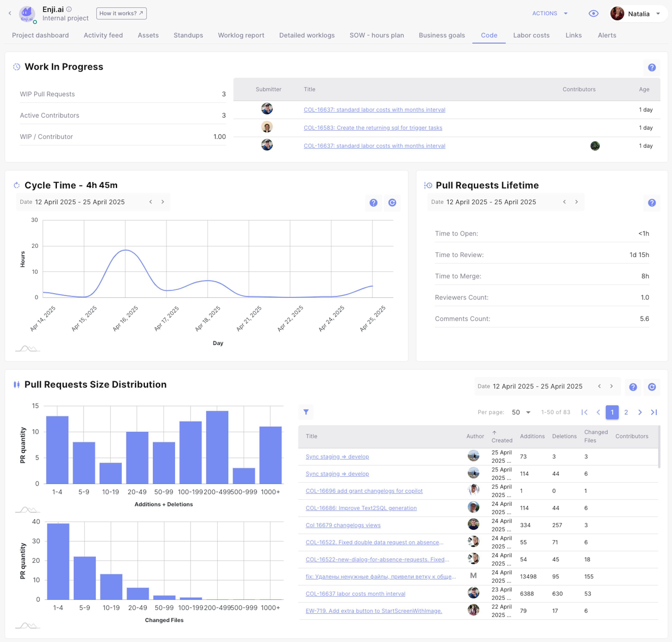This screenshot has height=642, width=672.
Task: Toggle chart mode icon under Changed Files chart
Action: (28, 626)
